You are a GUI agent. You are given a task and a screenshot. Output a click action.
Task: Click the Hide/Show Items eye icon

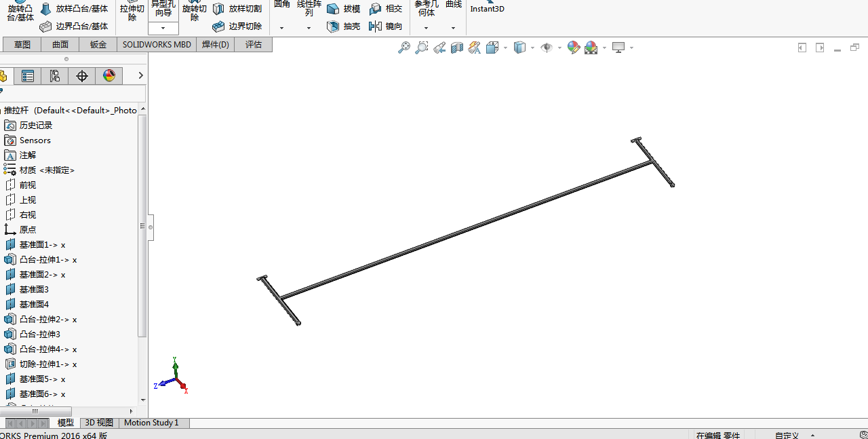point(547,47)
